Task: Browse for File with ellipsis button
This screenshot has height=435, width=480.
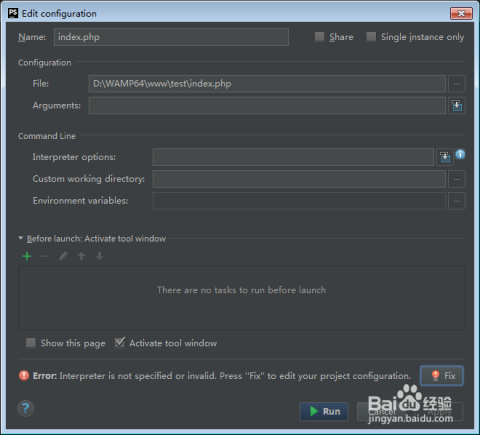Action: [457, 84]
